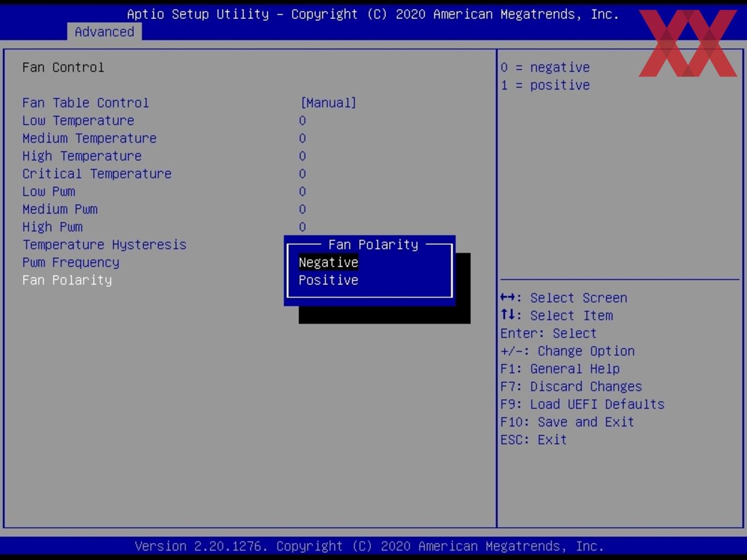This screenshot has width=747, height=560.
Task: Click the Critical Temperature value 0
Action: pos(303,173)
